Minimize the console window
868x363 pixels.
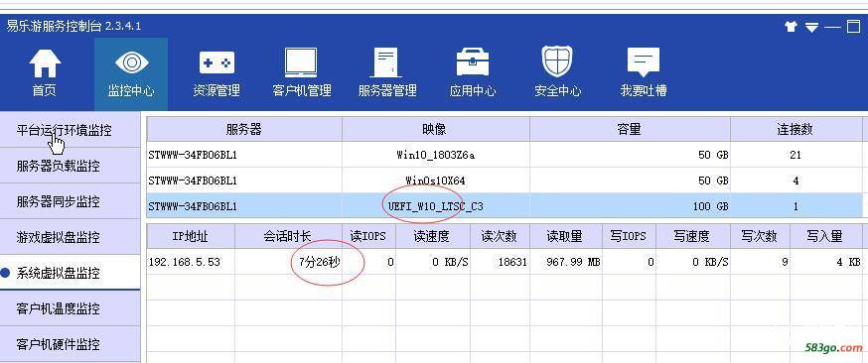832,27
